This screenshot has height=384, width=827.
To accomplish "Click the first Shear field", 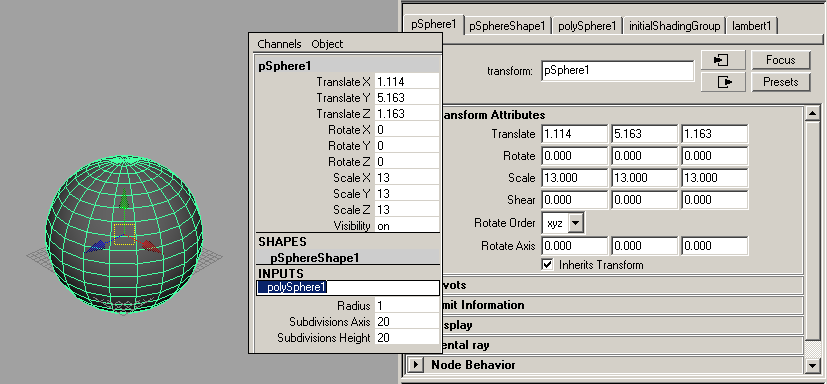I will point(574,200).
